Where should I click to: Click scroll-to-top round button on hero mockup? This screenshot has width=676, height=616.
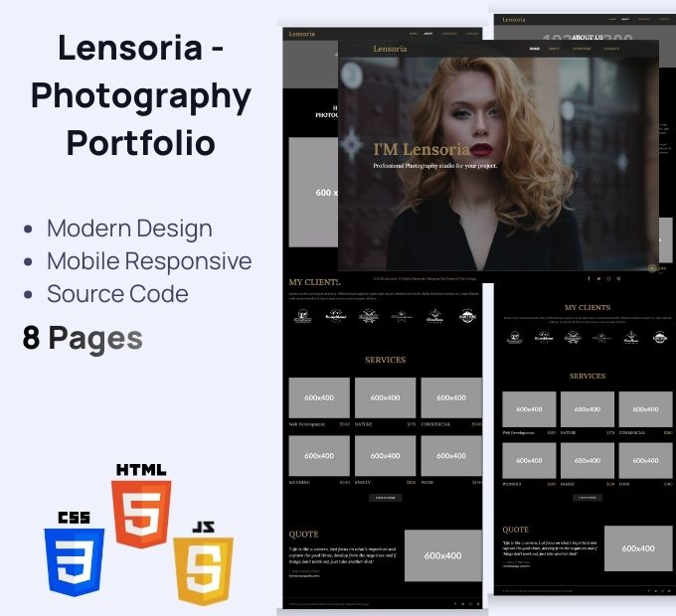(x=652, y=268)
